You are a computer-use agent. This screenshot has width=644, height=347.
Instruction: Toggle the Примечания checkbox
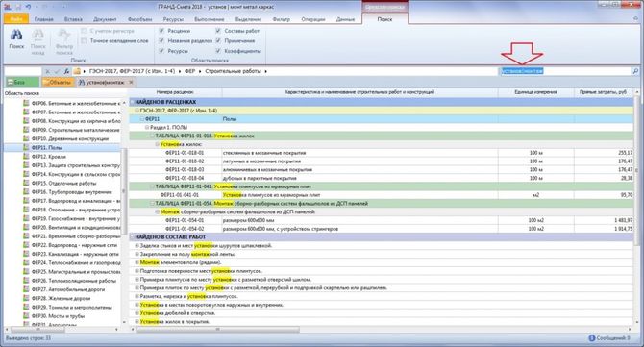click(218, 40)
